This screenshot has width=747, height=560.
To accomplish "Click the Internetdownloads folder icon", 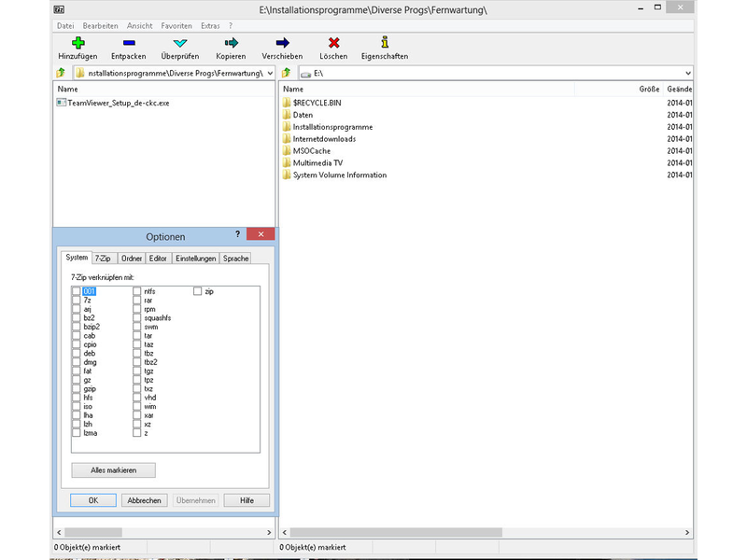I will point(287,138).
